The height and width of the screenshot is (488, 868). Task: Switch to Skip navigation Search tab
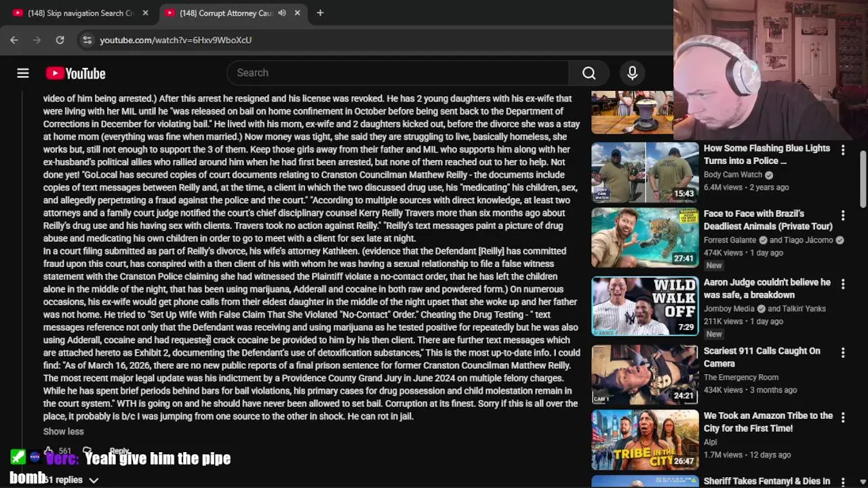(x=79, y=13)
